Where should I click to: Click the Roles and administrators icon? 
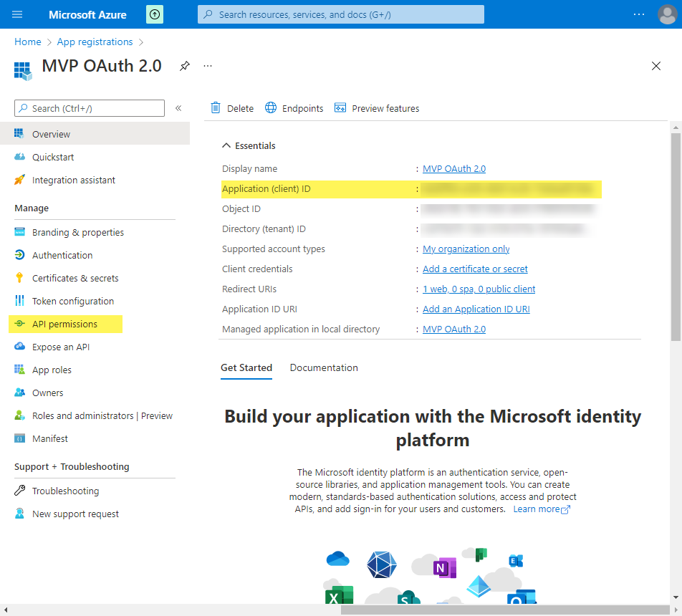pyautogui.click(x=19, y=415)
